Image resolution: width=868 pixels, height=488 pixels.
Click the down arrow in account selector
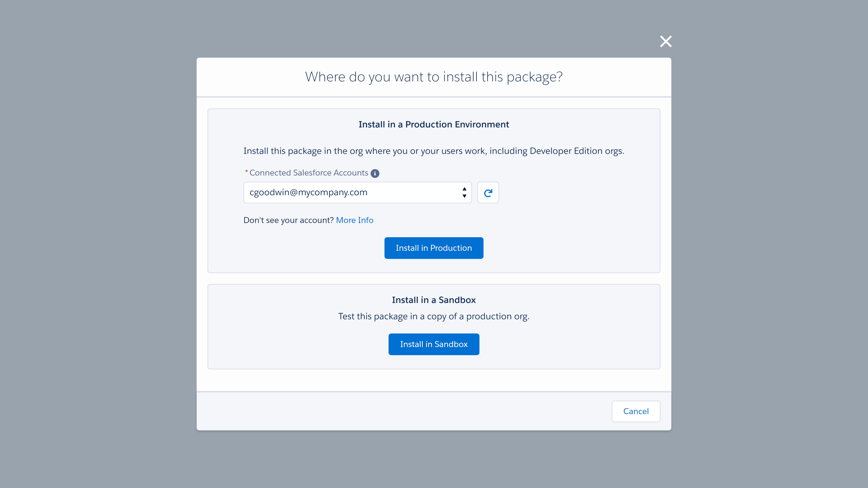tap(464, 196)
